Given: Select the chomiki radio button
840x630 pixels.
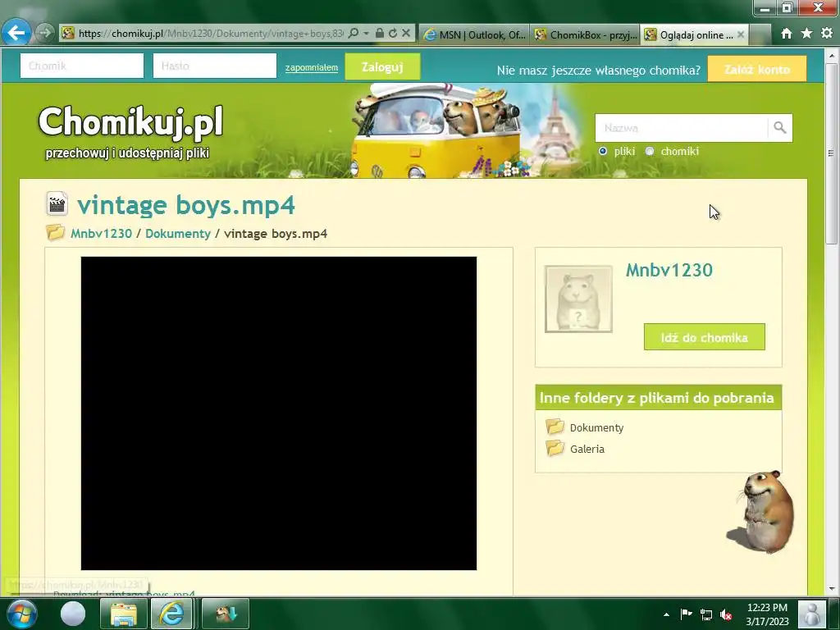Looking at the screenshot, I should (x=650, y=151).
